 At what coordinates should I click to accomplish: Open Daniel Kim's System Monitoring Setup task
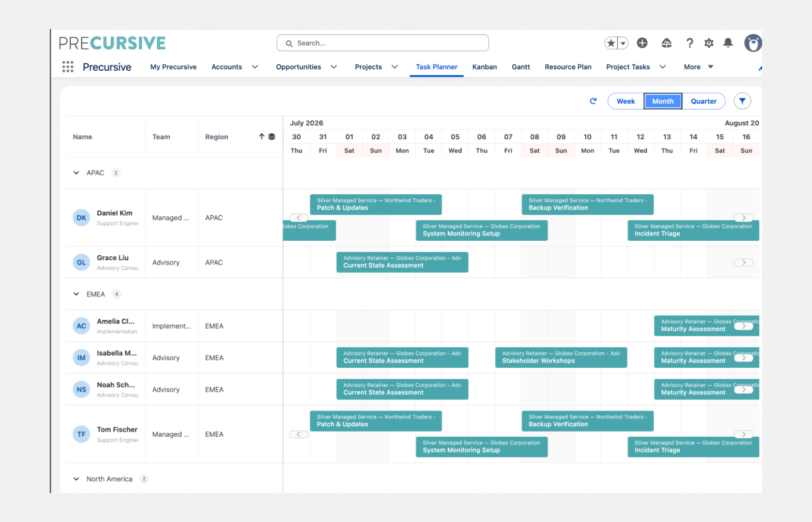tap(481, 230)
